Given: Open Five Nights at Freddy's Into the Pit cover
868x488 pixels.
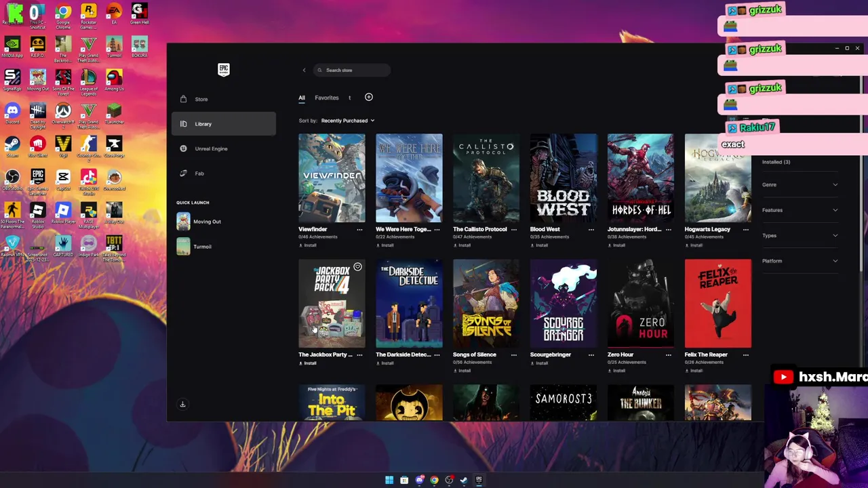Looking at the screenshot, I should click(332, 403).
